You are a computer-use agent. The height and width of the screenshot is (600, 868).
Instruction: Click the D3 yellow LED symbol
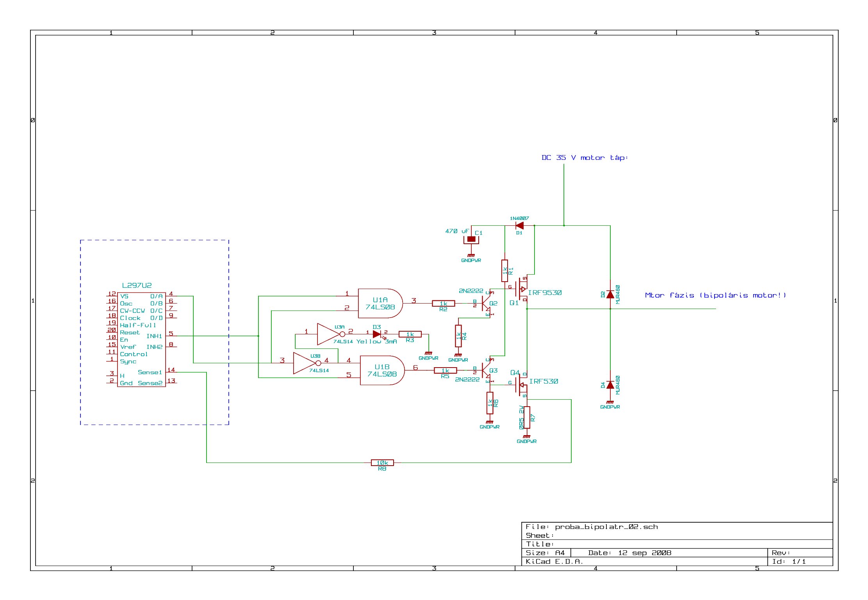[376, 334]
